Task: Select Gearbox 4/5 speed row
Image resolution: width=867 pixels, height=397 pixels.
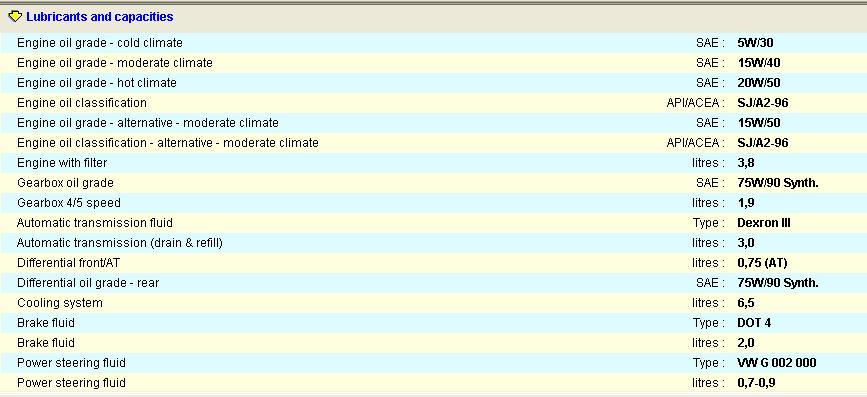Action: (434, 203)
